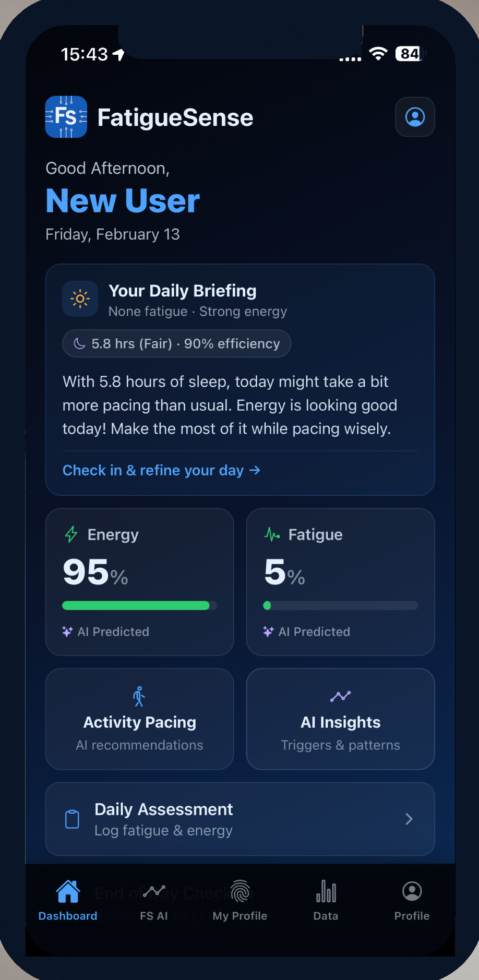Expand Daily Assessment with the chevron arrow

point(409,819)
